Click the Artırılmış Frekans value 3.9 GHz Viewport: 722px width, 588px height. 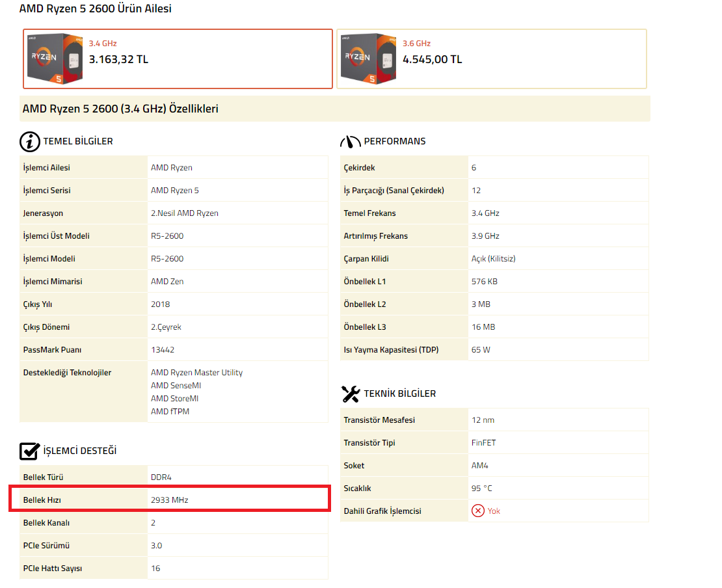pyautogui.click(x=485, y=235)
